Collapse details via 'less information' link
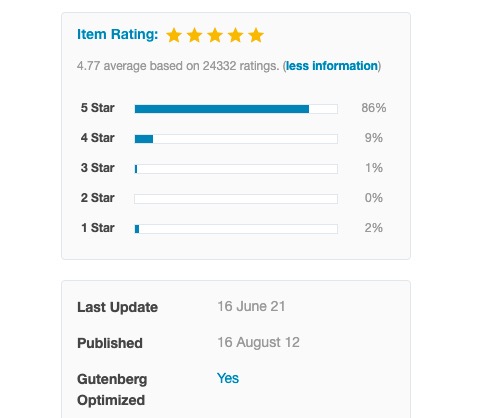 [x=332, y=66]
